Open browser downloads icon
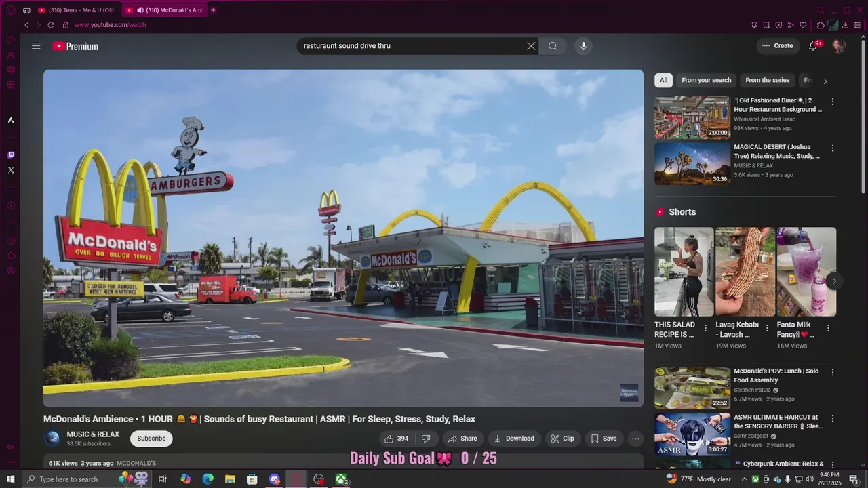 (x=845, y=25)
